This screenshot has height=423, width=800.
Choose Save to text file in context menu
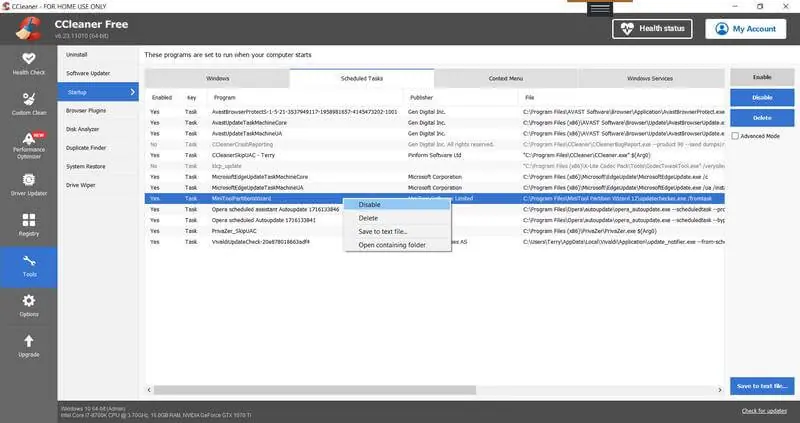pyautogui.click(x=397, y=232)
